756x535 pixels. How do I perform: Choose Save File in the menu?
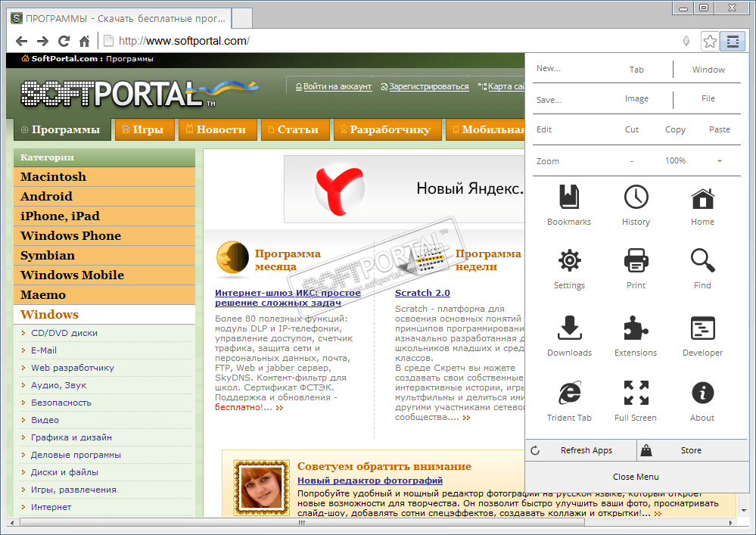(708, 98)
